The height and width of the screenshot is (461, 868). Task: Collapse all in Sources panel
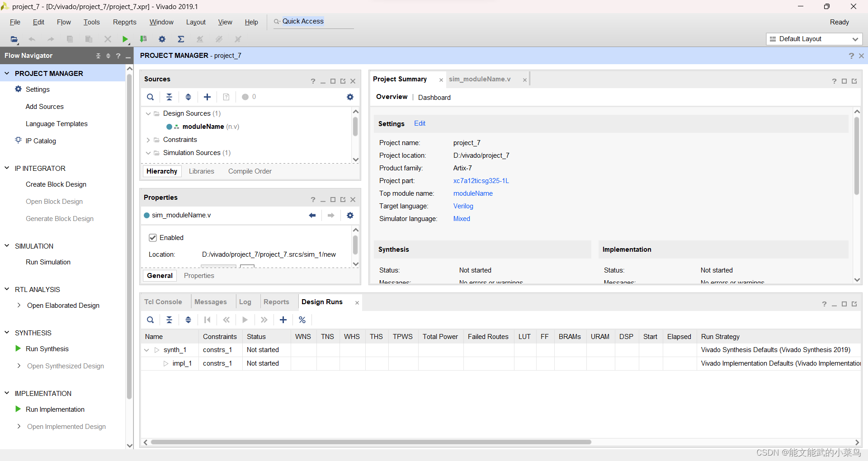click(169, 97)
